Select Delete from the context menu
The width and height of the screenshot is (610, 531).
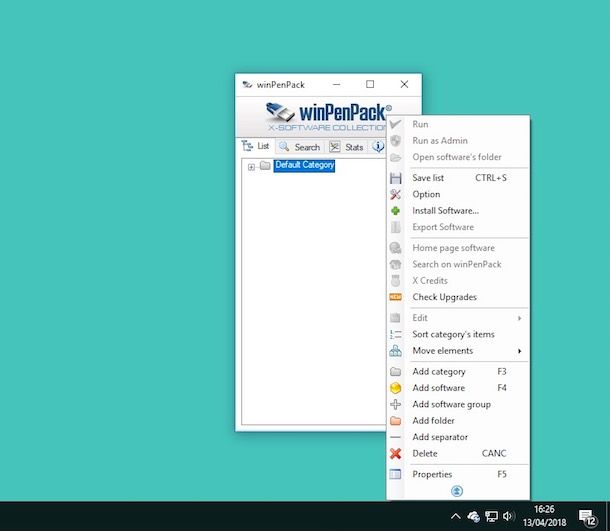(458, 453)
